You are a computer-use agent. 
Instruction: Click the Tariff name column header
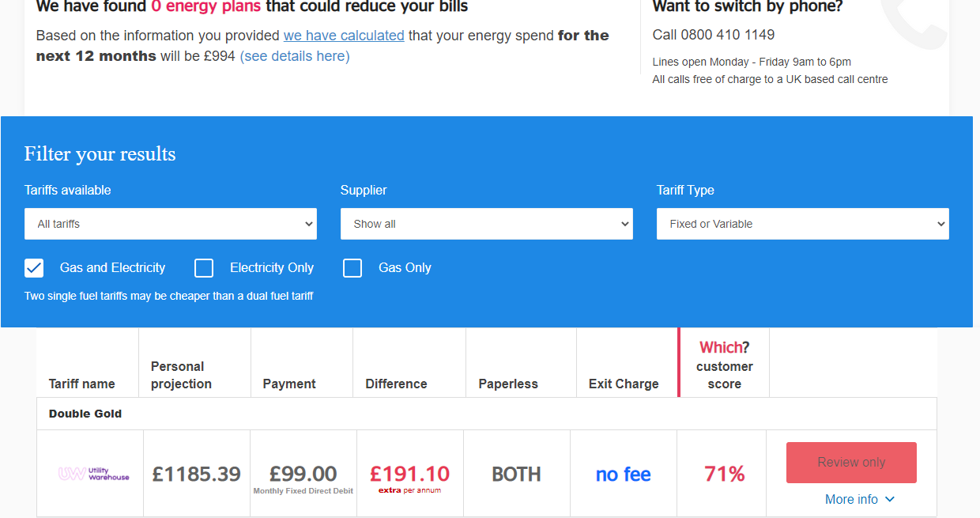(x=81, y=384)
